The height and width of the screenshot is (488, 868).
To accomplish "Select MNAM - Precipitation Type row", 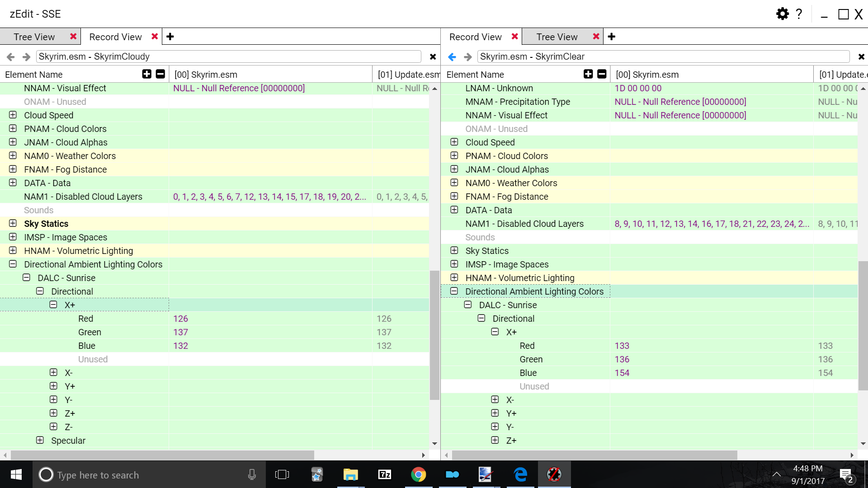I will (649, 102).
